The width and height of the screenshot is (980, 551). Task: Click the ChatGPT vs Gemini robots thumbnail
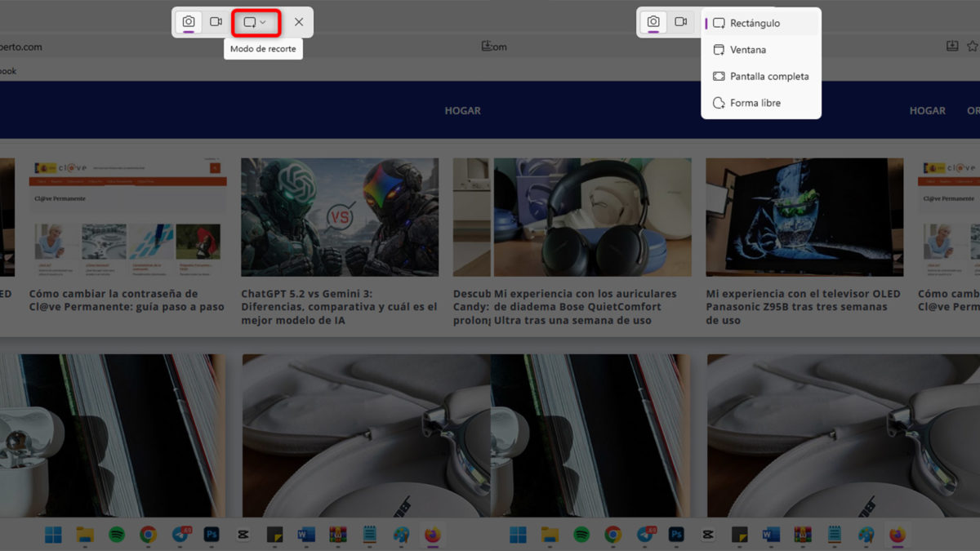340,217
